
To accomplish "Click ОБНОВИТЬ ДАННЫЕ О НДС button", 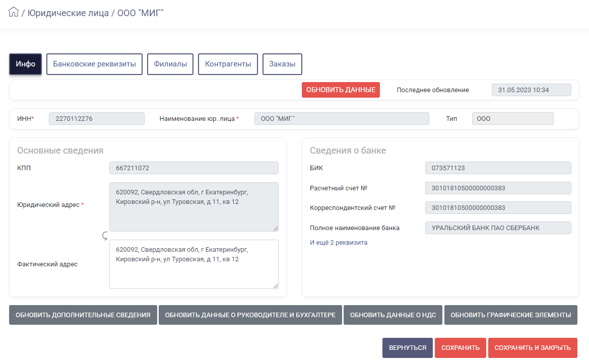I will pyautogui.click(x=393, y=315).
